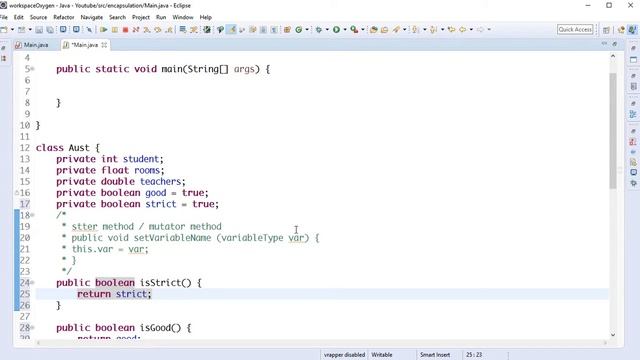This screenshot has height=360, width=640.
Task: Click the green Run button icon
Action: click(336, 29)
